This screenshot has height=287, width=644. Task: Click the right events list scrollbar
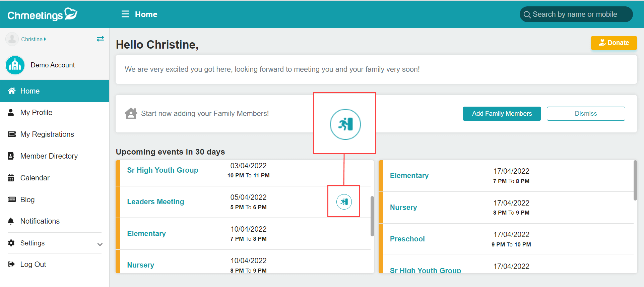click(x=635, y=180)
